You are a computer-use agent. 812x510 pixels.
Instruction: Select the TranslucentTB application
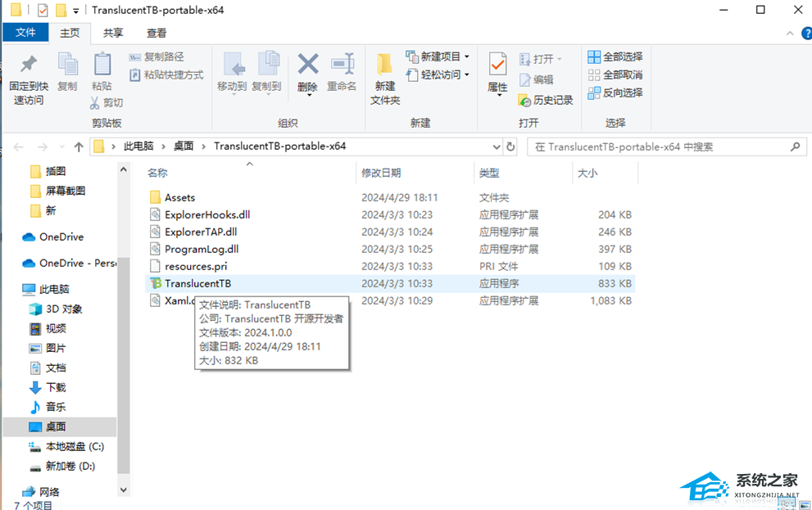[x=197, y=283]
